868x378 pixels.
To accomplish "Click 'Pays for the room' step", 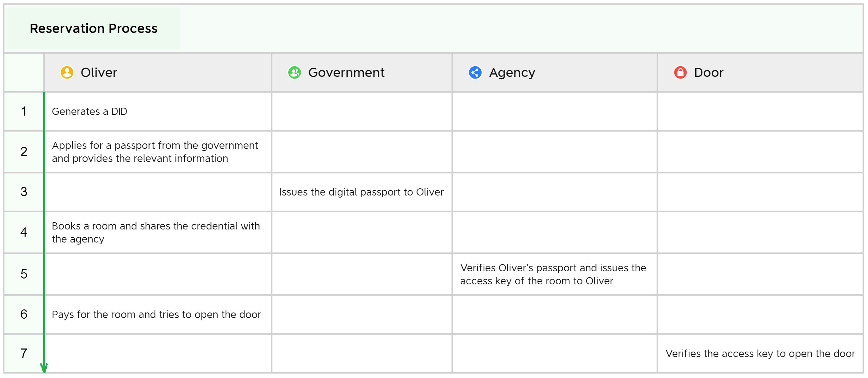I will 156,315.
